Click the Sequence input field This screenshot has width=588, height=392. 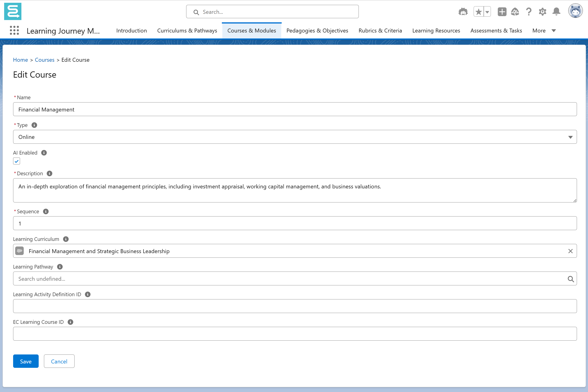295,223
